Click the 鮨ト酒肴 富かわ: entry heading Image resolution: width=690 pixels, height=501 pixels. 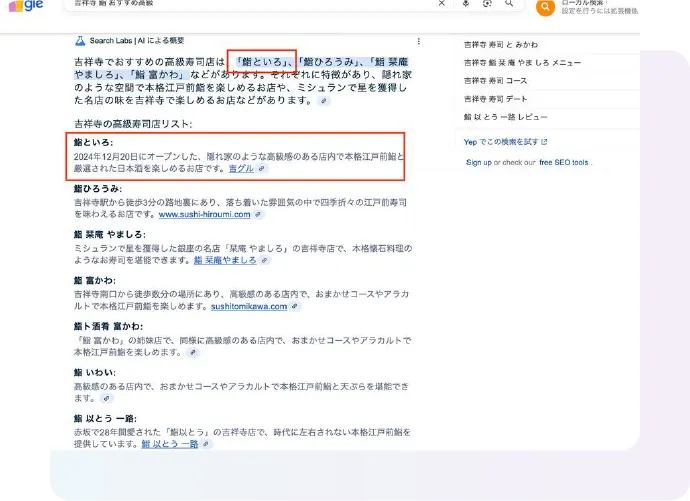[108, 326]
